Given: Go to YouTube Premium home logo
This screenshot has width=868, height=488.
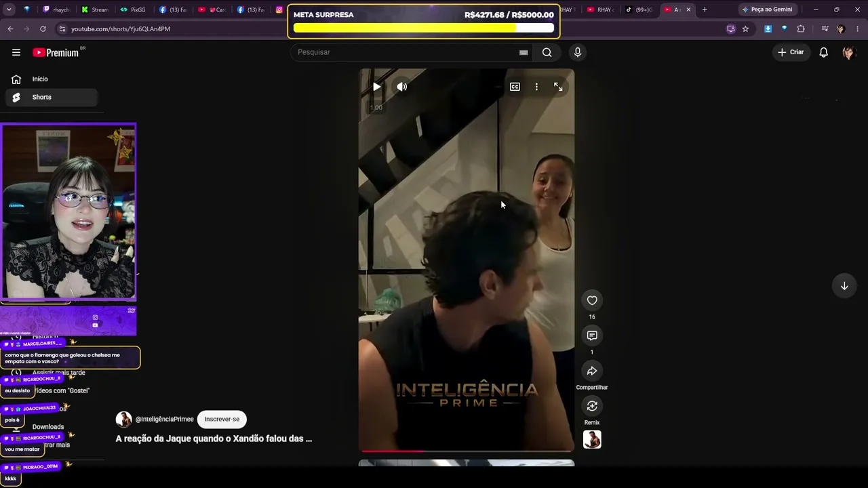Looking at the screenshot, I should click(x=56, y=52).
